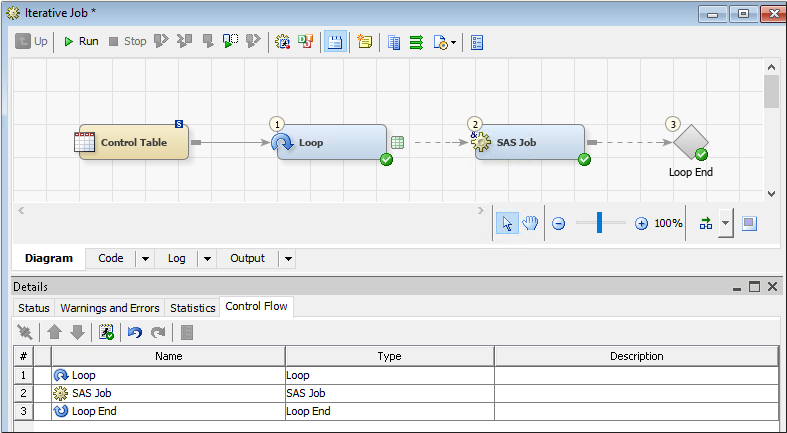Screen dimensions: 787x433
Task: Open the dropdown arrow beside Log tab
Action: click(207, 258)
